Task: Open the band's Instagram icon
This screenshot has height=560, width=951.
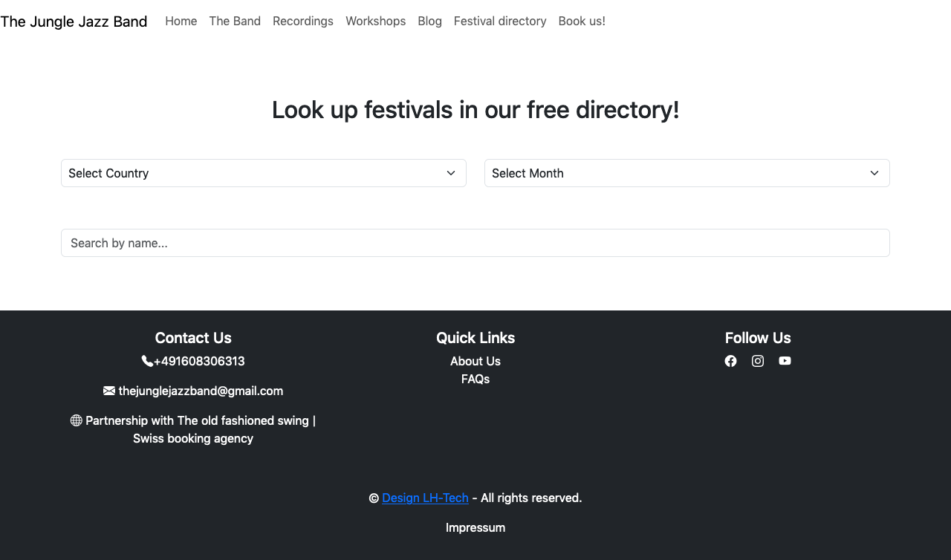Action: (758, 361)
